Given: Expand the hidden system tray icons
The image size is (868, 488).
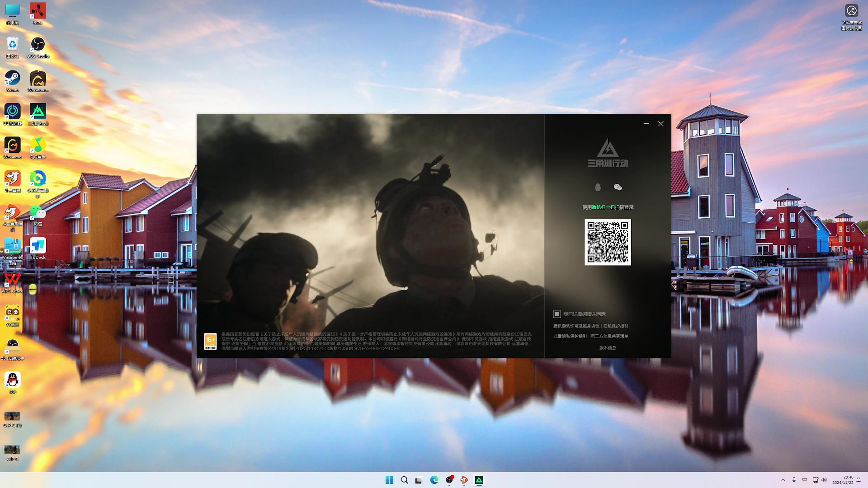Looking at the screenshot, I should (x=783, y=480).
